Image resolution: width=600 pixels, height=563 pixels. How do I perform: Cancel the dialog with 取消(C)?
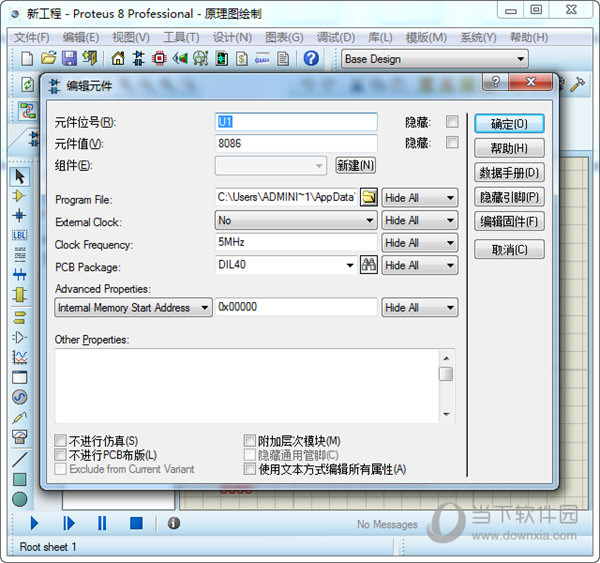(x=509, y=250)
